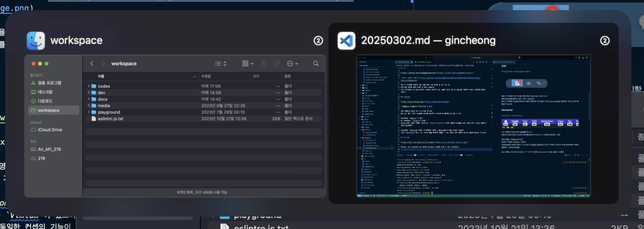Image resolution: width=644 pixels, height=229 pixels.
Task: Click the eslintrc.js.txt file name
Action: [111, 119]
